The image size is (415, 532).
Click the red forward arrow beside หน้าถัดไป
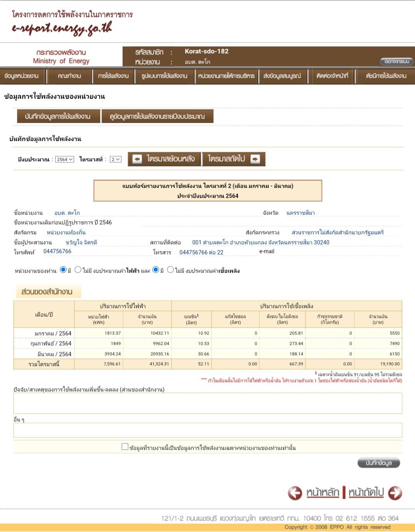click(395, 493)
